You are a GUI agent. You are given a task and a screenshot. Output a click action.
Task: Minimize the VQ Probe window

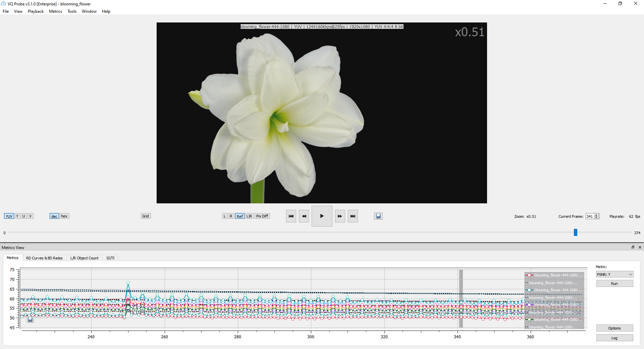click(x=605, y=4)
